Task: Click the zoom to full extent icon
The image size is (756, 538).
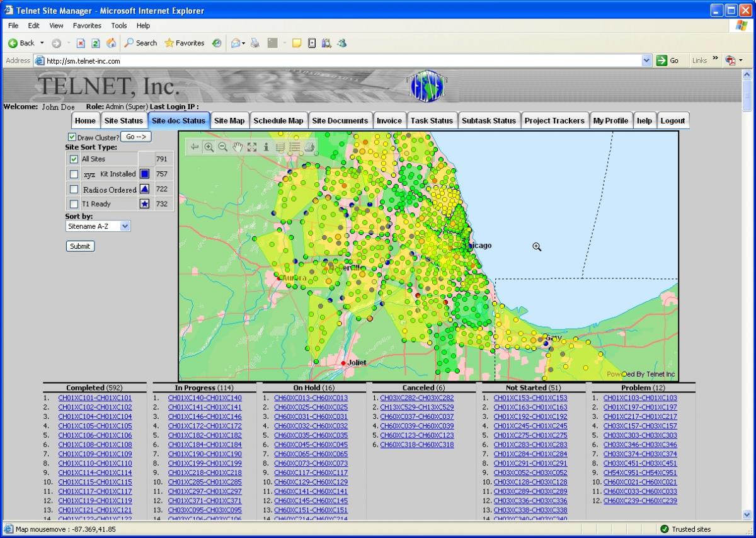Action: coord(252,147)
